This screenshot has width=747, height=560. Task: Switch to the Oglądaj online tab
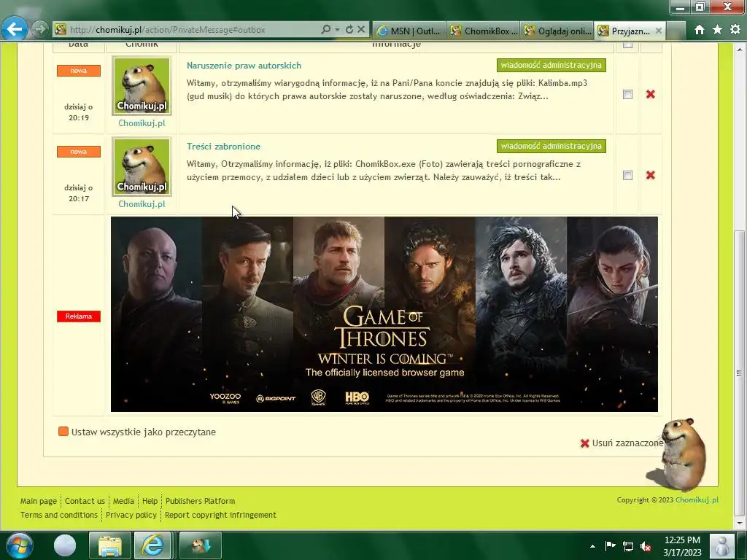click(x=557, y=31)
